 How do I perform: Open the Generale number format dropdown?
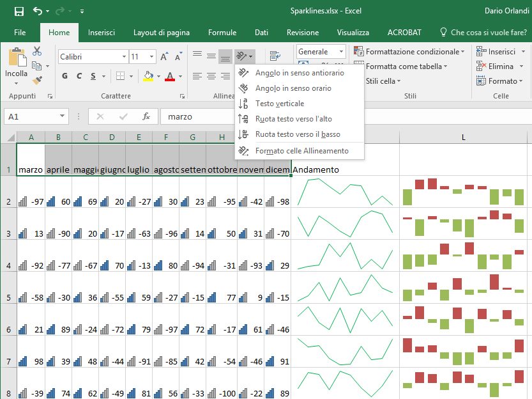pos(321,52)
